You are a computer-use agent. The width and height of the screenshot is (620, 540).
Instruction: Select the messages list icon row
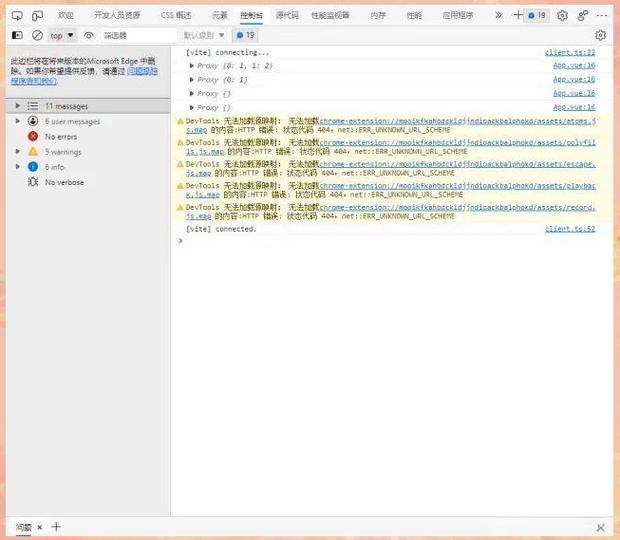[x=33, y=106]
